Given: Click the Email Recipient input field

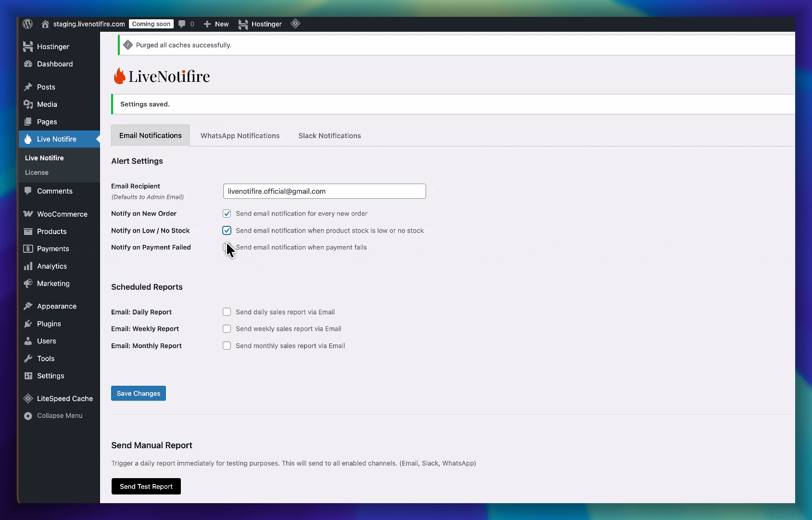Looking at the screenshot, I should coord(324,191).
